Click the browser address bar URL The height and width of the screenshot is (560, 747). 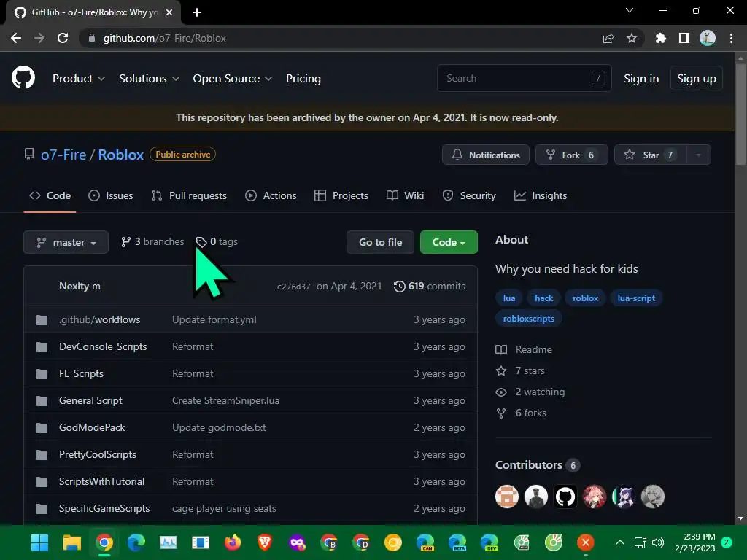pyautogui.click(x=165, y=38)
